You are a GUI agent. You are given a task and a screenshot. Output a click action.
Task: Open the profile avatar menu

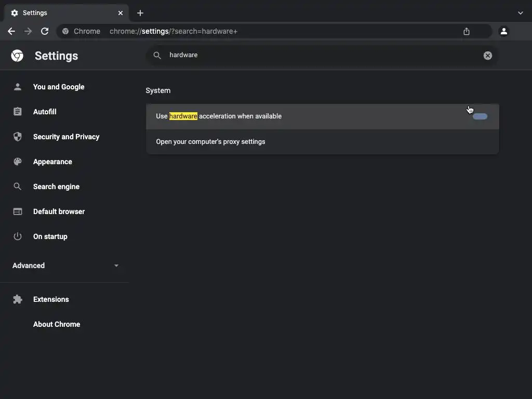pyautogui.click(x=503, y=31)
